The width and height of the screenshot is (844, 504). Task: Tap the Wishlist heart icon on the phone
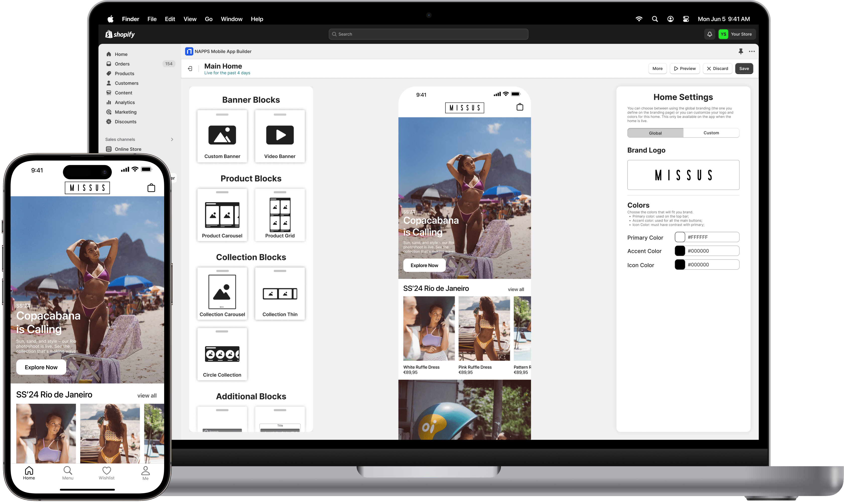click(x=107, y=470)
